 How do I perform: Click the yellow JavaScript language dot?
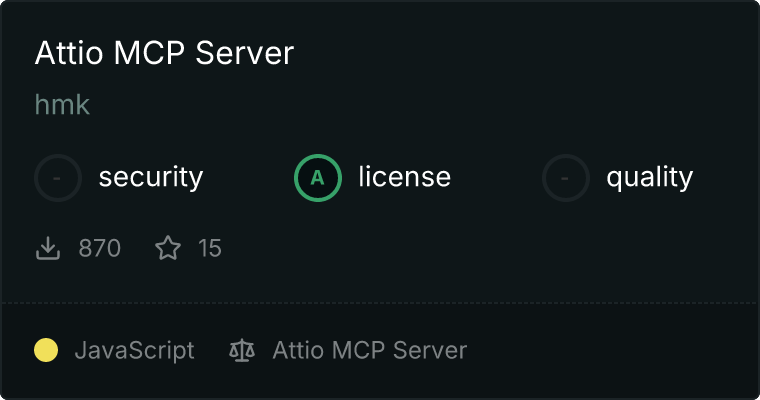(x=46, y=350)
